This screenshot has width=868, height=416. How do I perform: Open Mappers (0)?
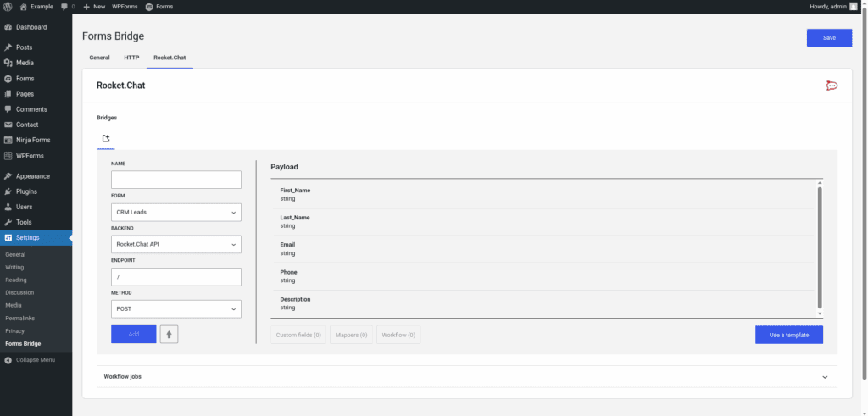pyautogui.click(x=352, y=335)
